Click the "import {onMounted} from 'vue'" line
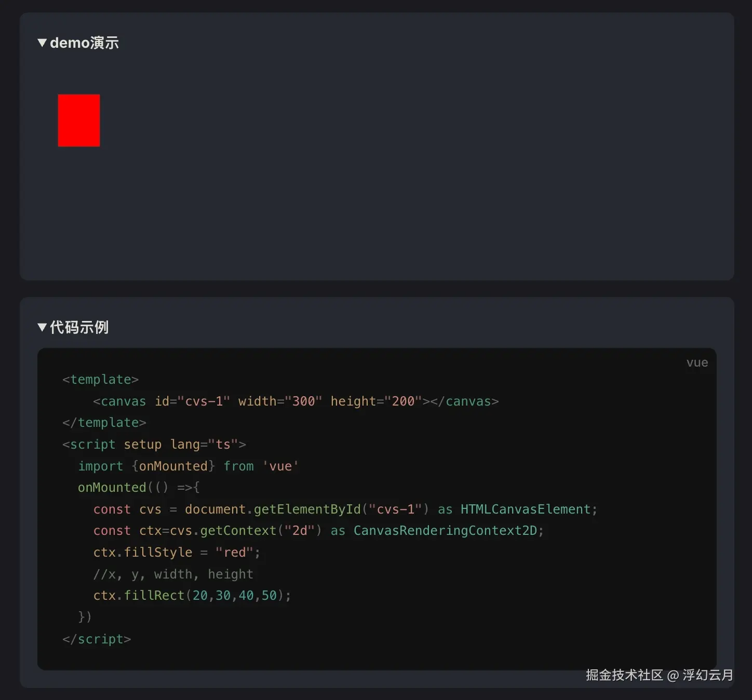Screen dimensions: 752x700 [x=188, y=466]
